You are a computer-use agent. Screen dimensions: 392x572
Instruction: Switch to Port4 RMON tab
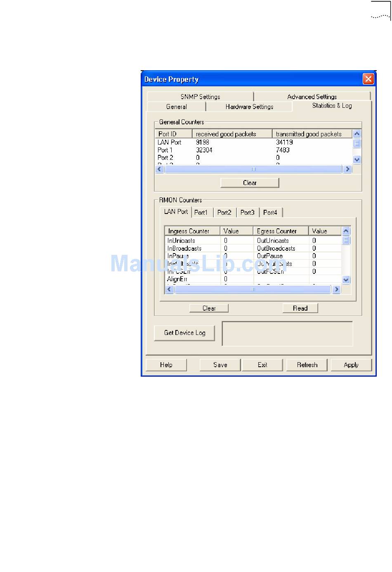click(270, 212)
